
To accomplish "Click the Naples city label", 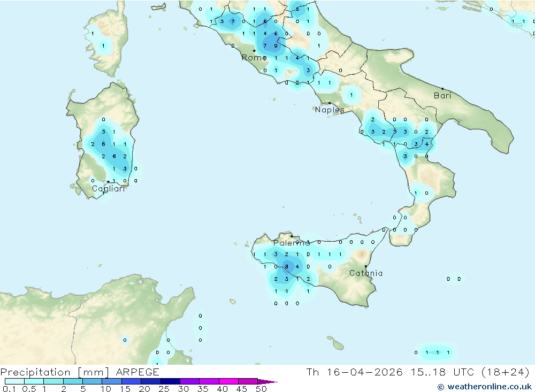I will [330, 110].
